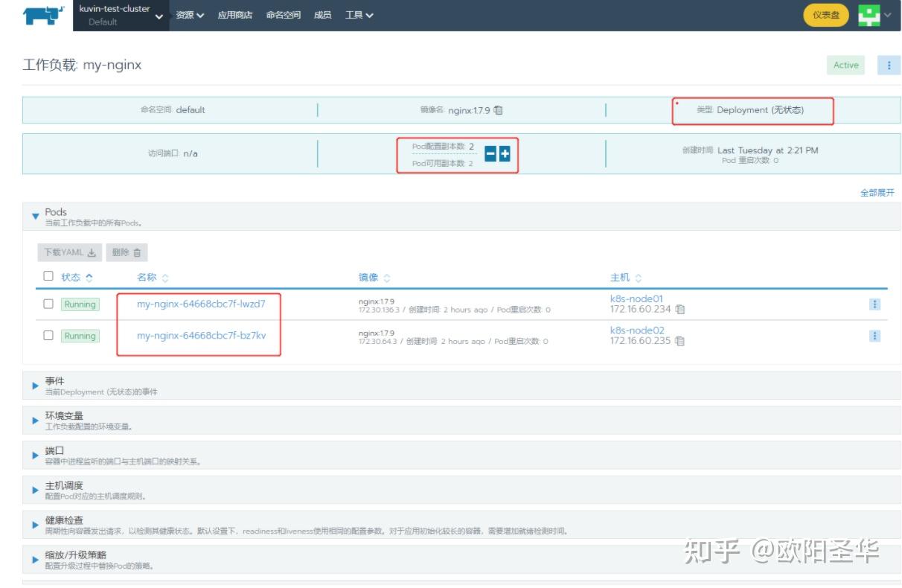Viewport: 902px width, 588px height.
Task: Check the checkbox for pod lwzd7
Action: (x=47, y=303)
